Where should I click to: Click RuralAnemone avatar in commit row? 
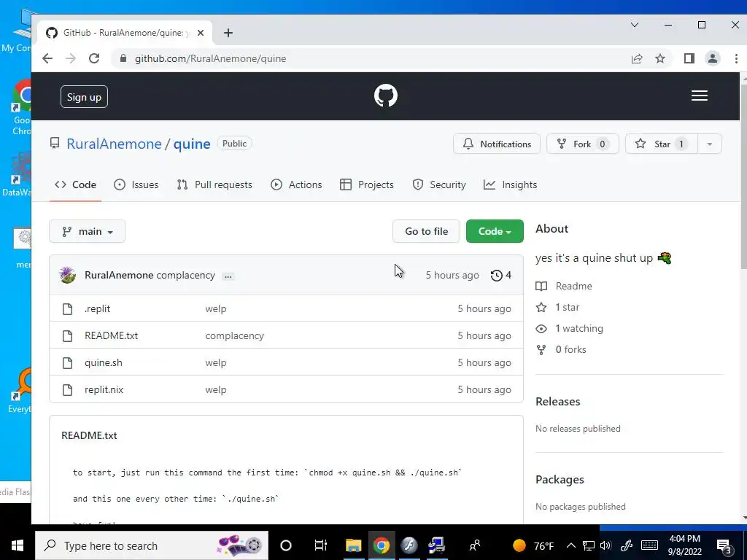(x=67, y=275)
